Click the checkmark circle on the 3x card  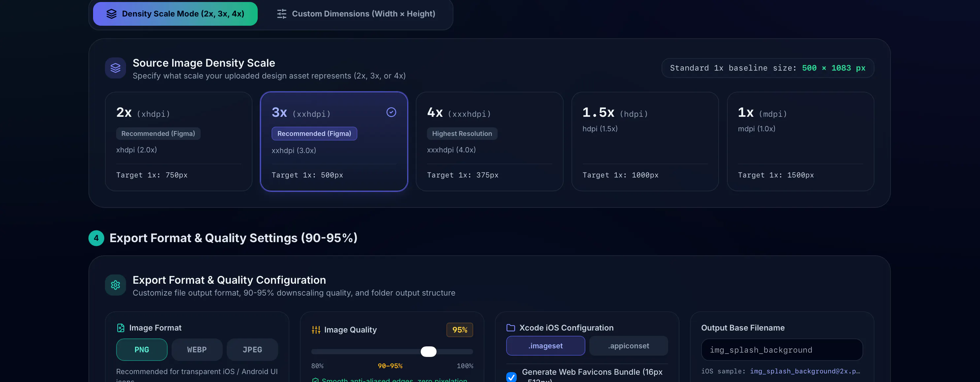pos(391,112)
